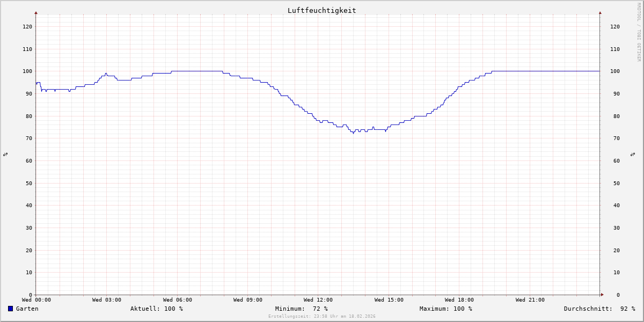This screenshot has width=644, height=322.
Task: Click the arrowhead atop the right y-axis
Action: point(600,12)
